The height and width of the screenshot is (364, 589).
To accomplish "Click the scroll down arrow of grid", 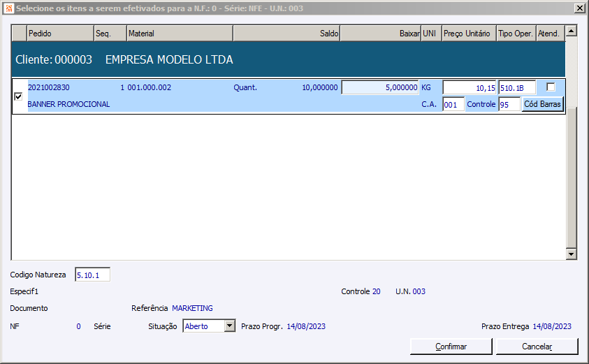I will 572,254.
